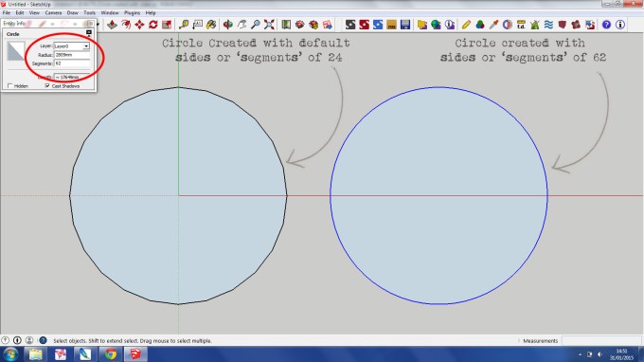
Task: Toggle the Cast Shadows checkbox
Action: pyautogui.click(x=47, y=86)
